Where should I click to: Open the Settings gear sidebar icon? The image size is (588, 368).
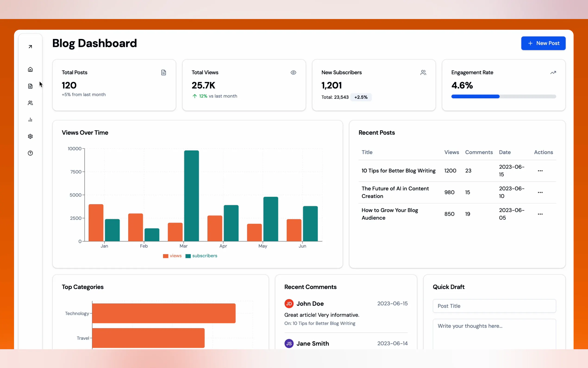30,136
